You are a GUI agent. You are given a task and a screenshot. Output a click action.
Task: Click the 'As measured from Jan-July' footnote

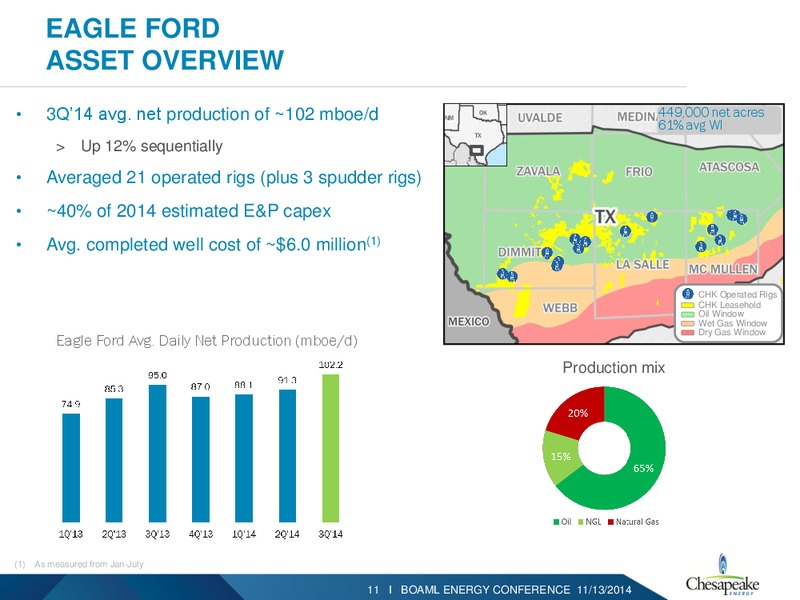coord(89,564)
